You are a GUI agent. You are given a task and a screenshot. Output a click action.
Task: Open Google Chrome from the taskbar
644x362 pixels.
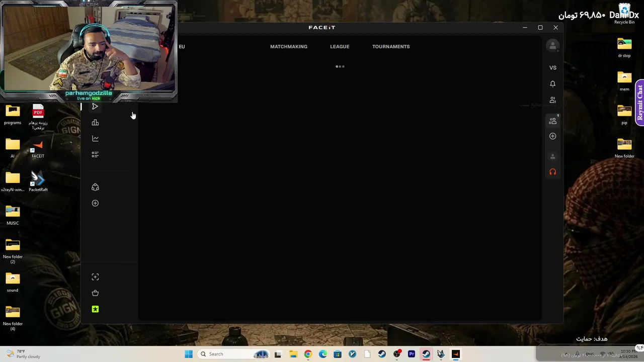[x=308, y=354]
